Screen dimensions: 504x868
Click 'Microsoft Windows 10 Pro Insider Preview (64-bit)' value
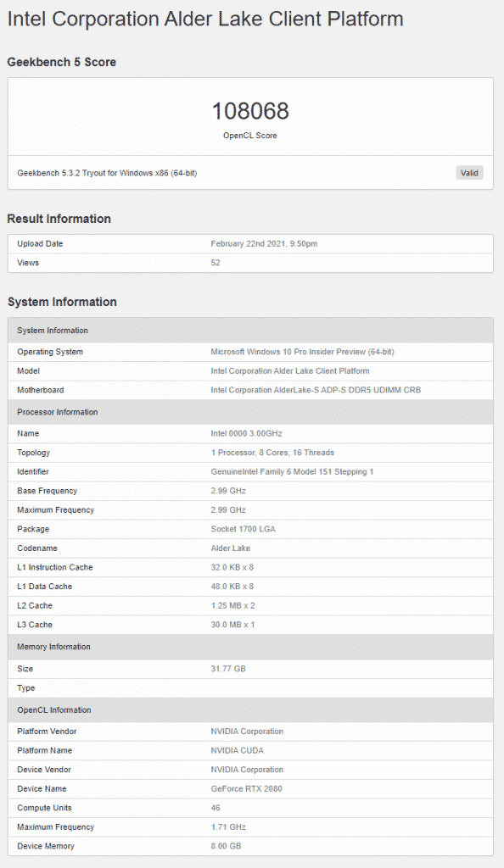[302, 352]
